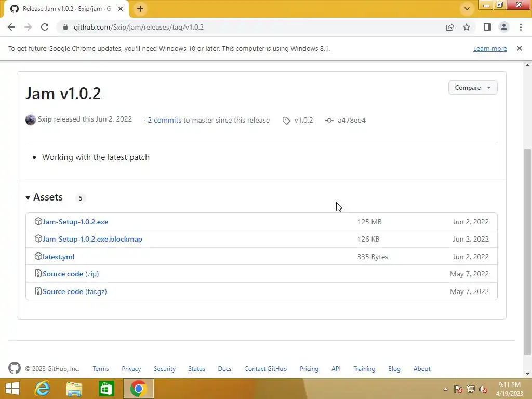Open the Action Center flag icon
The width and height of the screenshot is (532, 399).
(458, 389)
